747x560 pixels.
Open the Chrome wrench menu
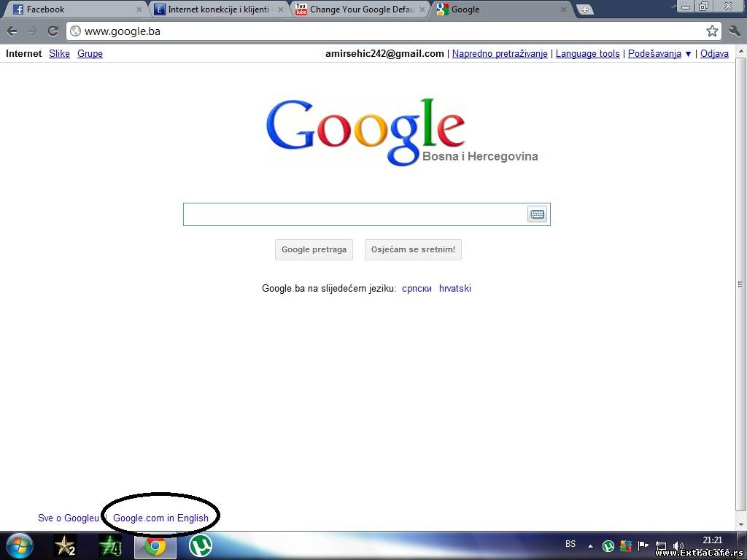[734, 31]
